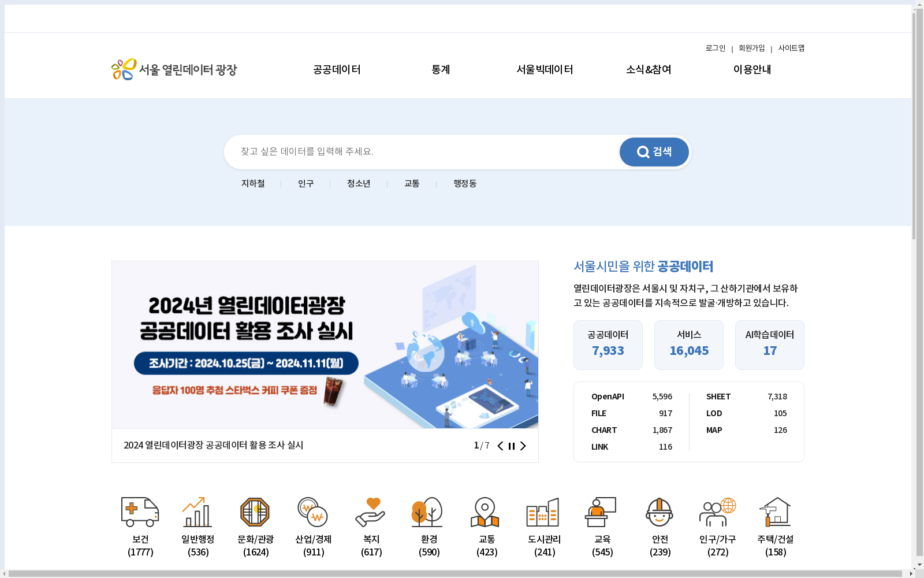
Task: Open the 복지 welfare category icon
Action: [x=371, y=512]
